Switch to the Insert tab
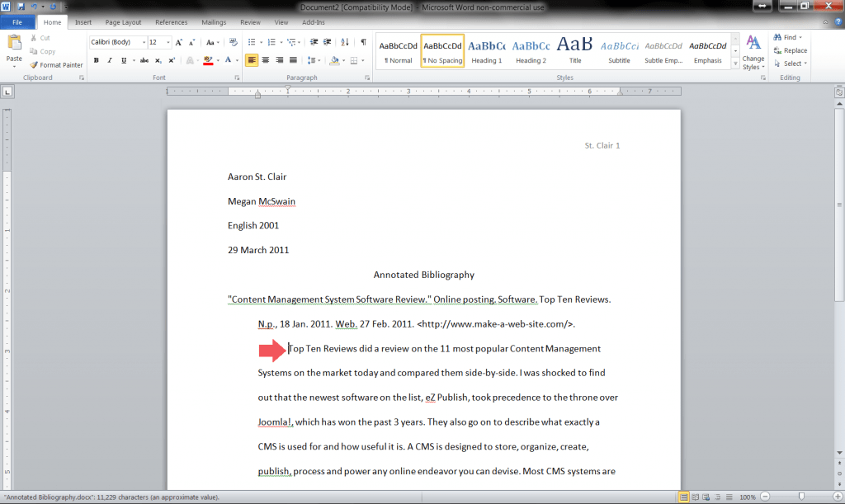845x504 pixels. (83, 22)
